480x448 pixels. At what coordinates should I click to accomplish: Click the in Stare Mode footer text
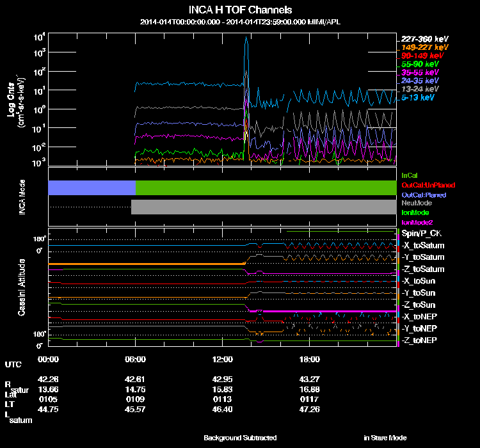click(x=385, y=438)
